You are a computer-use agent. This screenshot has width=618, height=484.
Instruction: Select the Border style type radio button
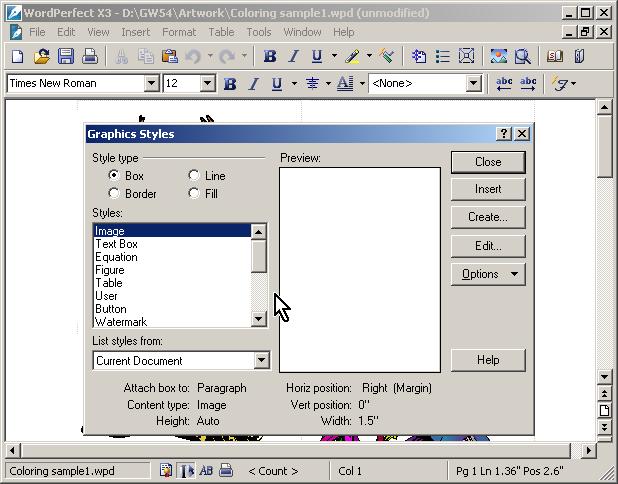(x=114, y=193)
